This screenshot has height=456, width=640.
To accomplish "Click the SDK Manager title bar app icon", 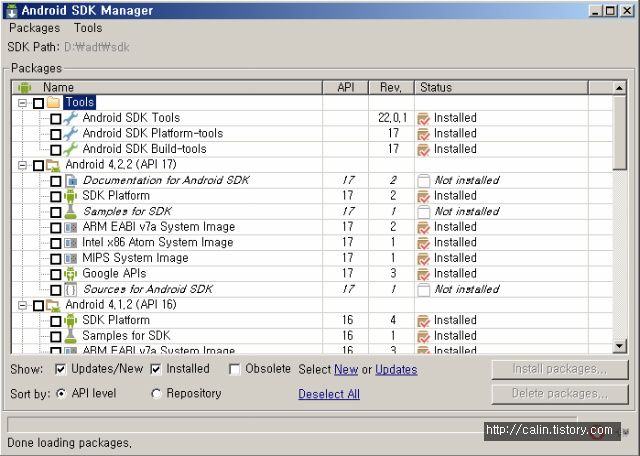I will coord(12,11).
